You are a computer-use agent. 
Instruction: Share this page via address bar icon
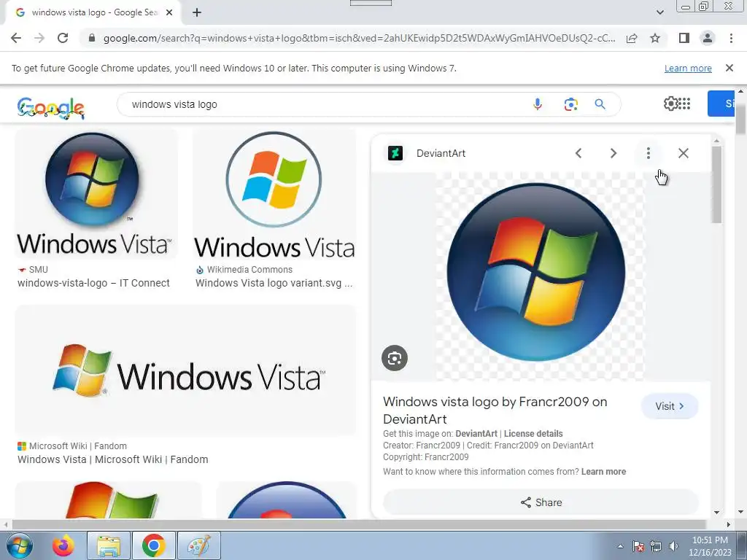click(x=632, y=38)
